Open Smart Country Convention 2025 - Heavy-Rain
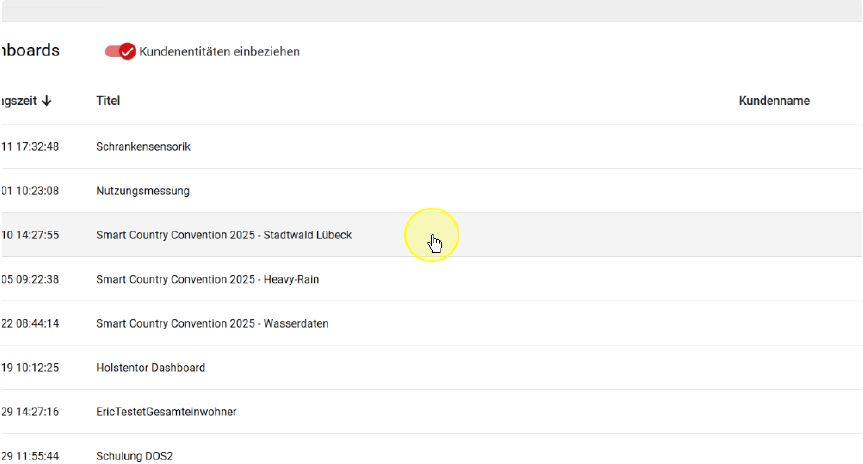The width and height of the screenshot is (863, 464). point(207,280)
